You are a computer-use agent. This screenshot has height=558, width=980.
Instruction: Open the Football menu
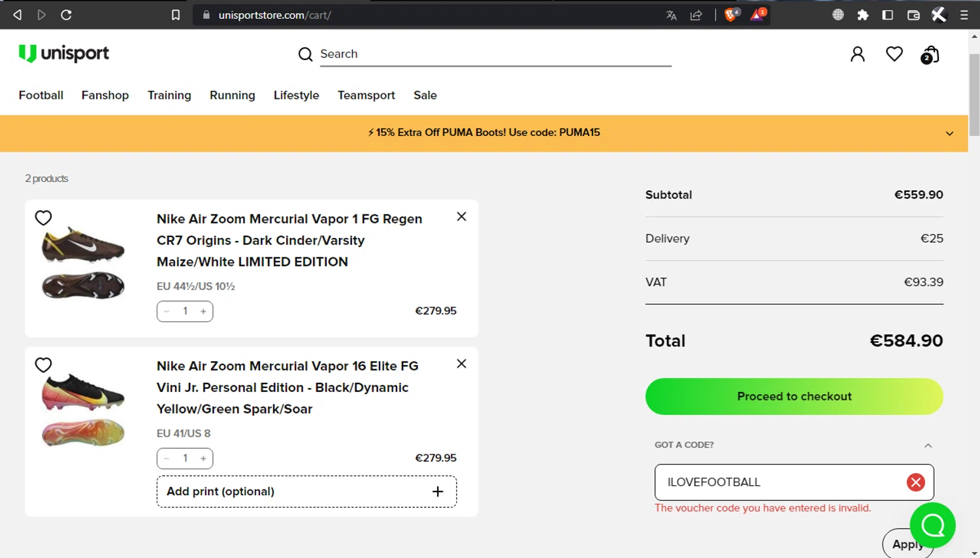(41, 95)
